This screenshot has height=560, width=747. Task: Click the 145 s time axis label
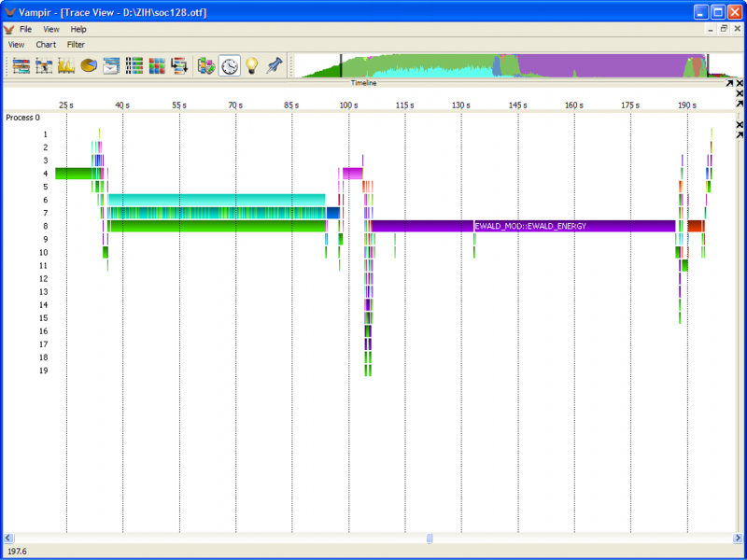pyautogui.click(x=518, y=105)
